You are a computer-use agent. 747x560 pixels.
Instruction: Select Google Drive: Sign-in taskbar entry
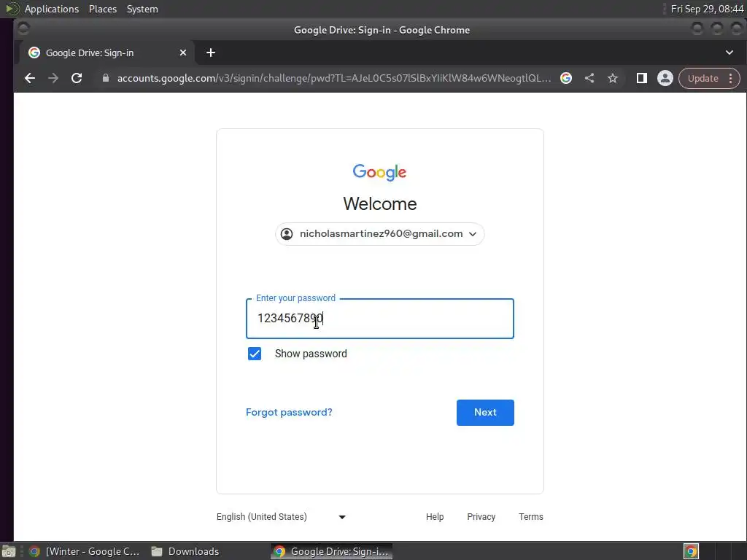pyautogui.click(x=332, y=551)
